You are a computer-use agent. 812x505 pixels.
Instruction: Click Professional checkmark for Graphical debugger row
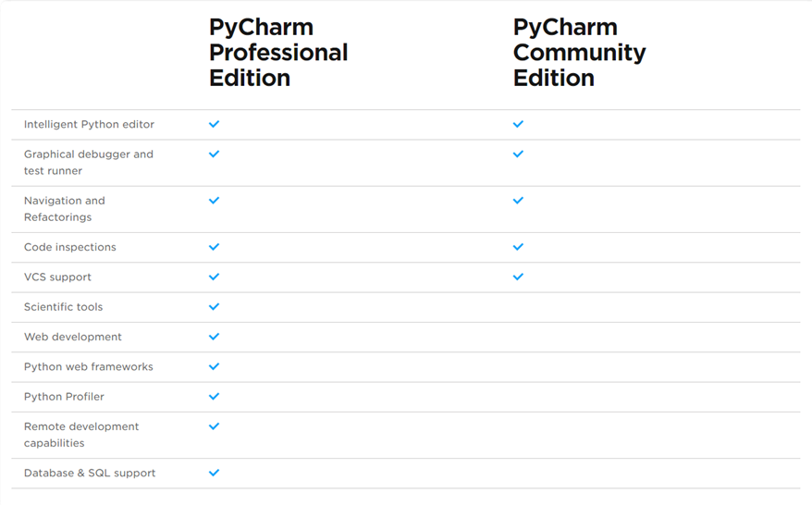pos(214,154)
